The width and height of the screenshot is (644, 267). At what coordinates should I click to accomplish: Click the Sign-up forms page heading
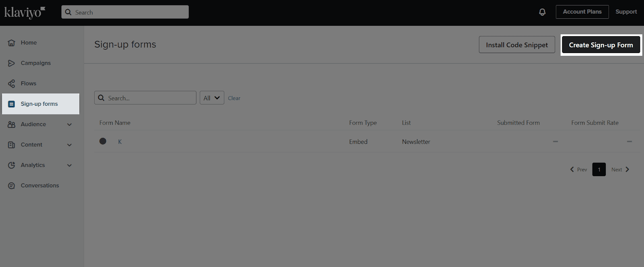[125, 44]
